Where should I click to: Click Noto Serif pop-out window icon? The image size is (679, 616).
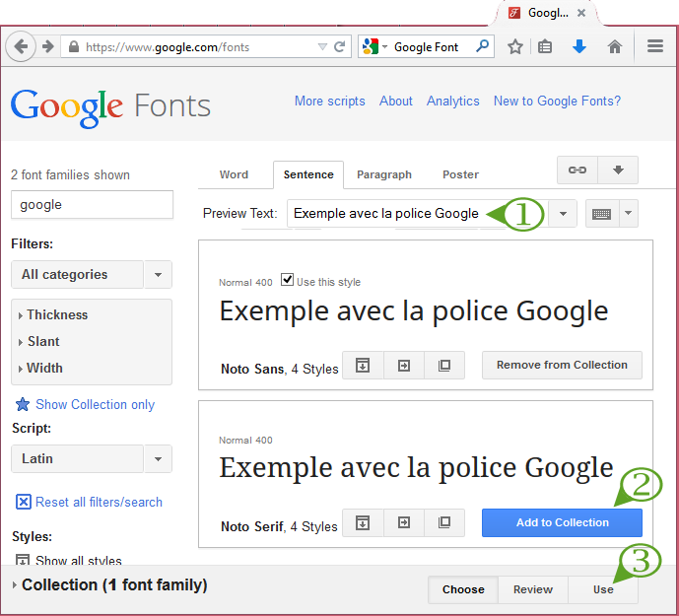pyautogui.click(x=444, y=523)
